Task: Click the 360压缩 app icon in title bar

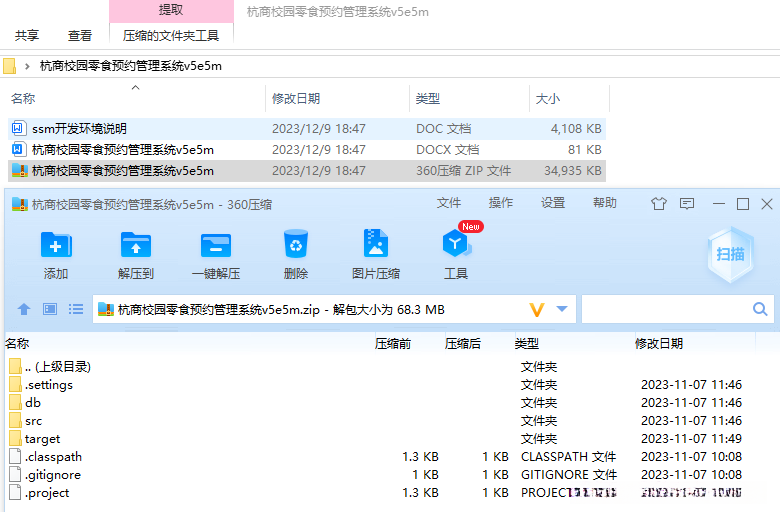Action: coord(20,204)
